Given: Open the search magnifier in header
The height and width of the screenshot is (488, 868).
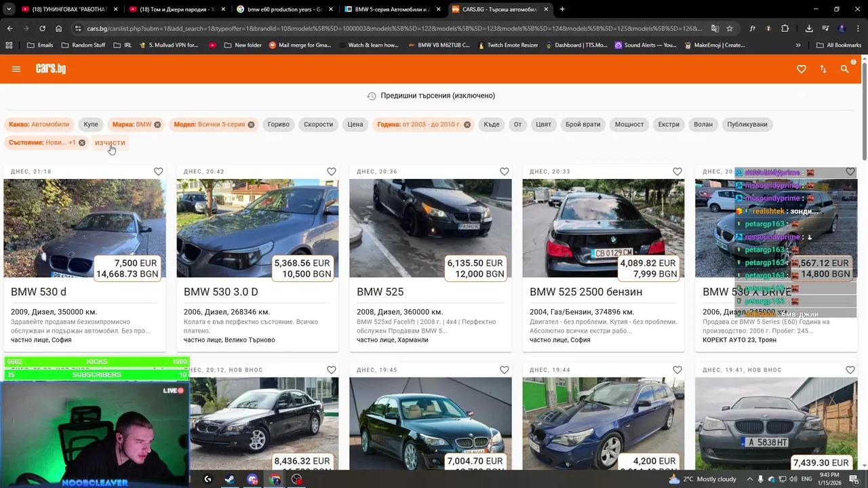Looking at the screenshot, I should tap(845, 69).
